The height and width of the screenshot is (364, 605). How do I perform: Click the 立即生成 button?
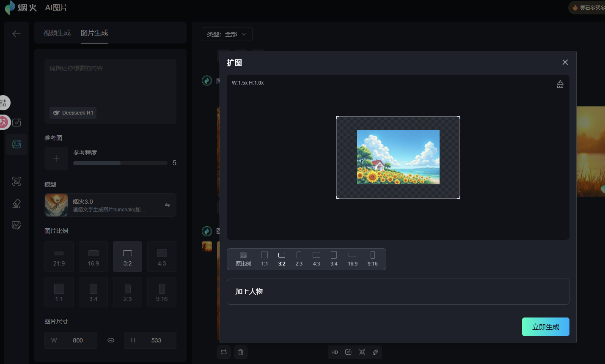(545, 327)
